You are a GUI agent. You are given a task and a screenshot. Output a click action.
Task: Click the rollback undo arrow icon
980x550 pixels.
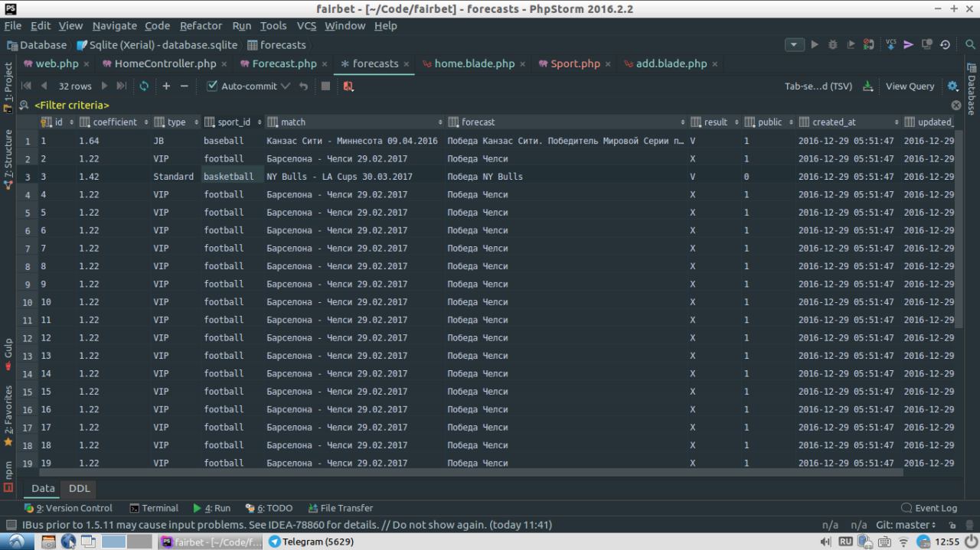(x=304, y=86)
